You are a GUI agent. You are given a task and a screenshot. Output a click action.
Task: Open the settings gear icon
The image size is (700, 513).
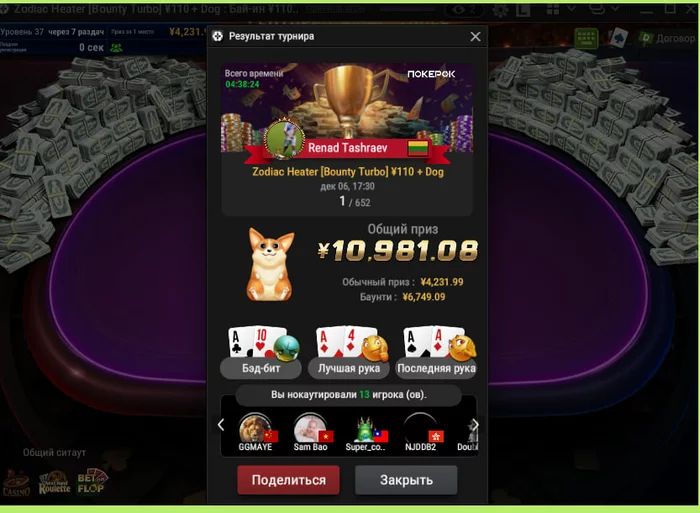click(500, 10)
